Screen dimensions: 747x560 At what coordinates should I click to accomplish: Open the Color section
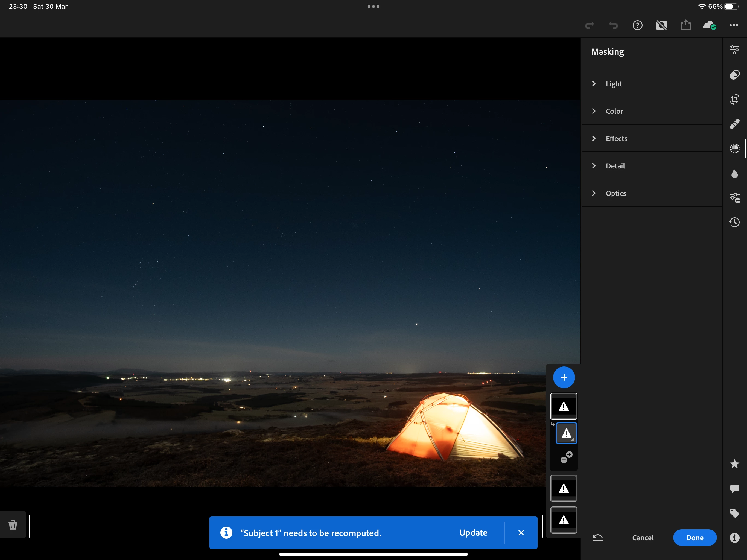click(x=614, y=111)
